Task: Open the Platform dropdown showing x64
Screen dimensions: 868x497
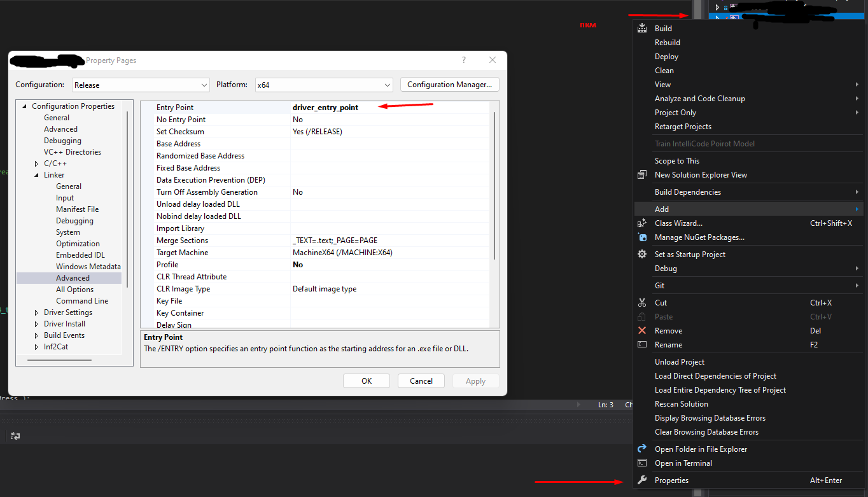Action: tap(324, 85)
